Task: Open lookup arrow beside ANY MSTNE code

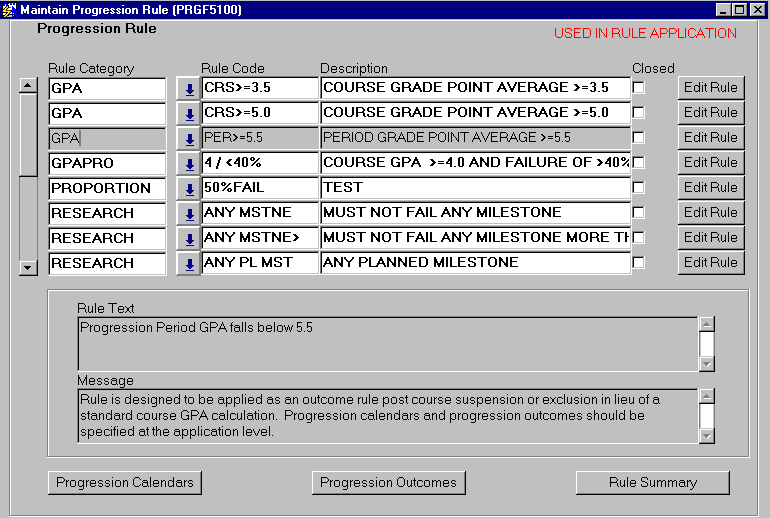Action: click(x=188, y=213)
